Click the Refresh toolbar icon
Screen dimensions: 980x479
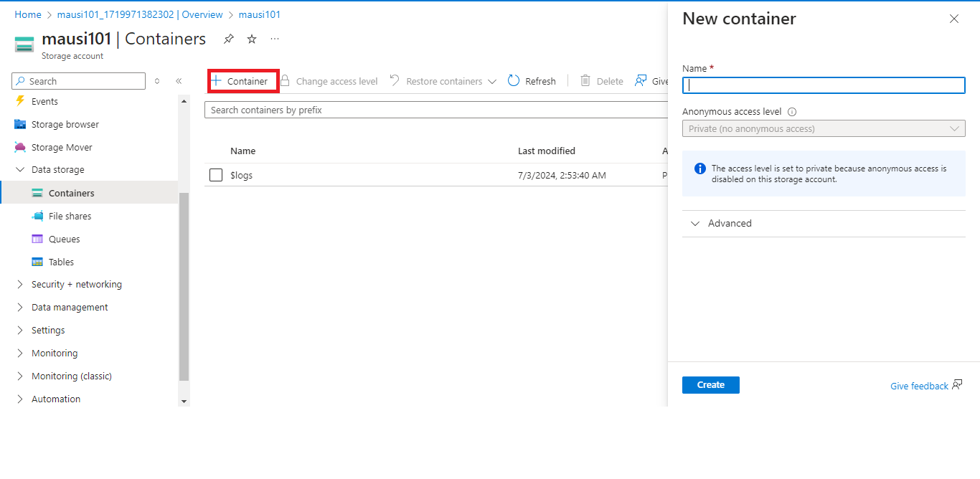514,81
